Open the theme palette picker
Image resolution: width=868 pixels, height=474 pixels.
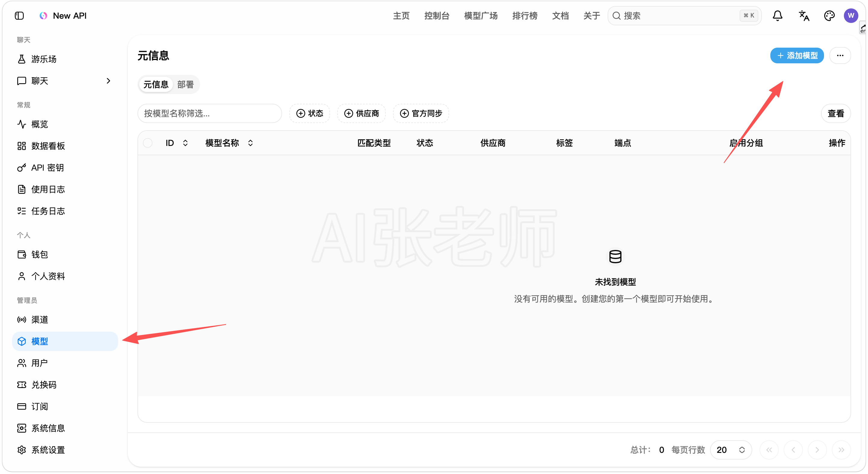point(829,15)
